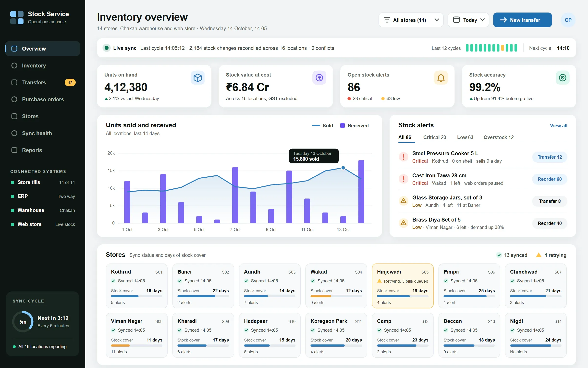Click the Transfer 8 button
Image resolution: width=588 pixels, height=368 pixels.
tap(550, 201)
